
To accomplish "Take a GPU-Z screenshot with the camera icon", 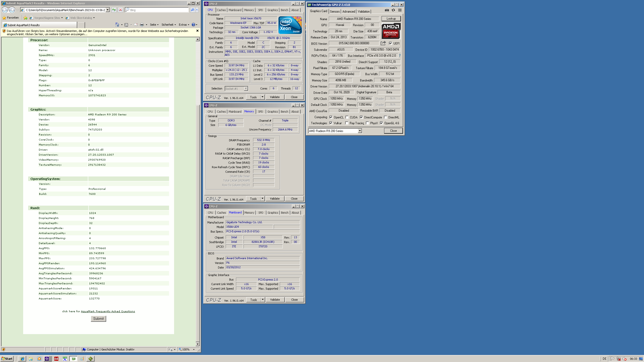I will [387, 10].
